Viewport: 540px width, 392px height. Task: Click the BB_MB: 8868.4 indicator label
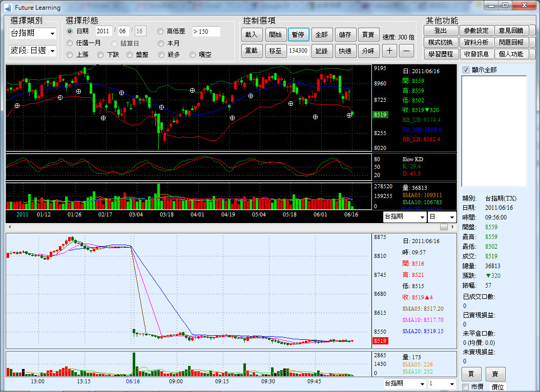pyautogui.click(x=422, y=129)
